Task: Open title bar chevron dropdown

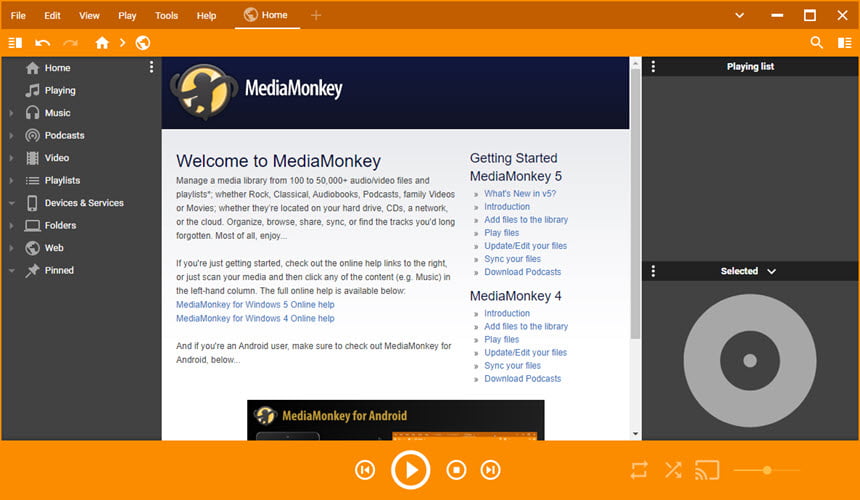Action: pos(739,15)
